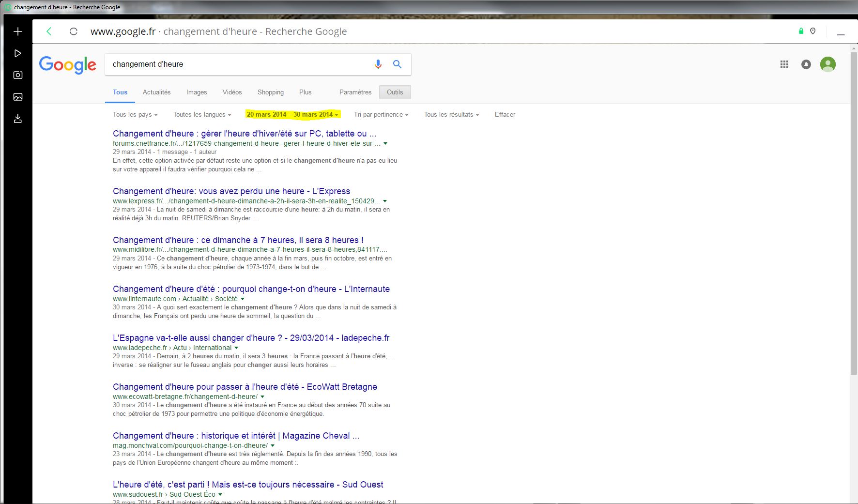Open the image gallery sidebar icon
The height and width of the screenshot is (504, 858).
coord(18,97)
